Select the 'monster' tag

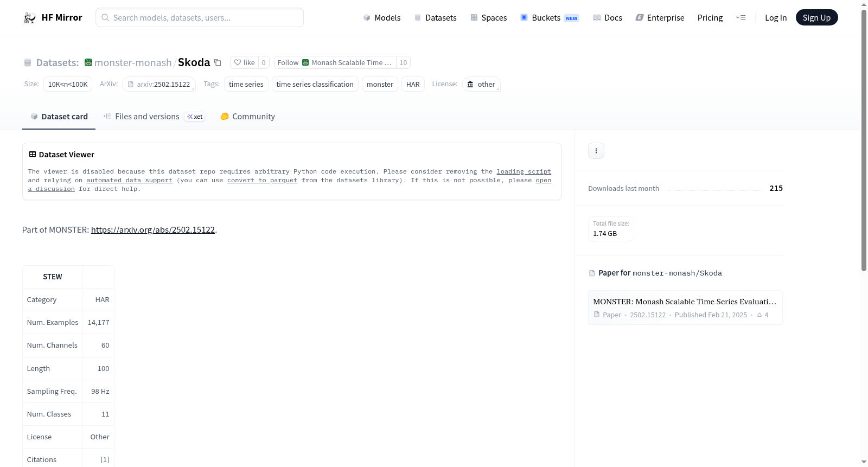(x=380, y=84)
